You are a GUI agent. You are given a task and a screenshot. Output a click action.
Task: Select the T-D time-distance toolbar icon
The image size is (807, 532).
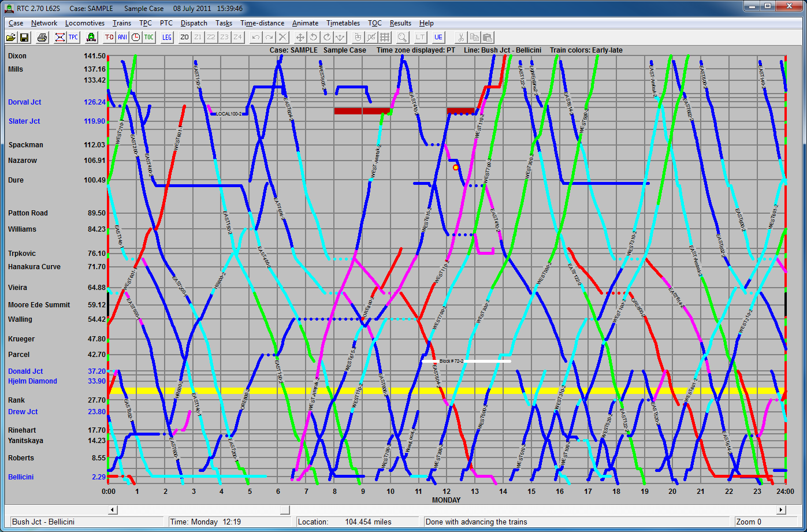(x=109, y=38)
